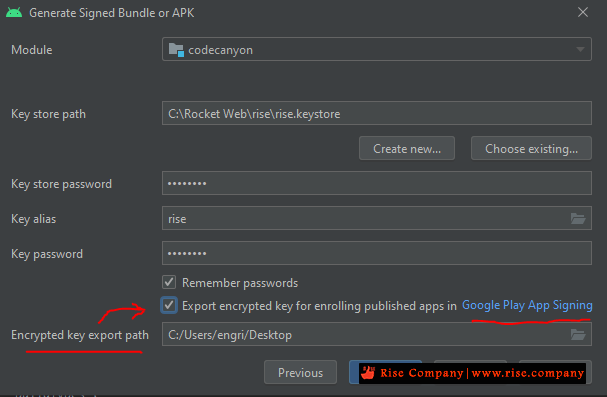Uncheck the Remember passwords checkbox
Screen dimensions: 607x397
coord(169,282)
